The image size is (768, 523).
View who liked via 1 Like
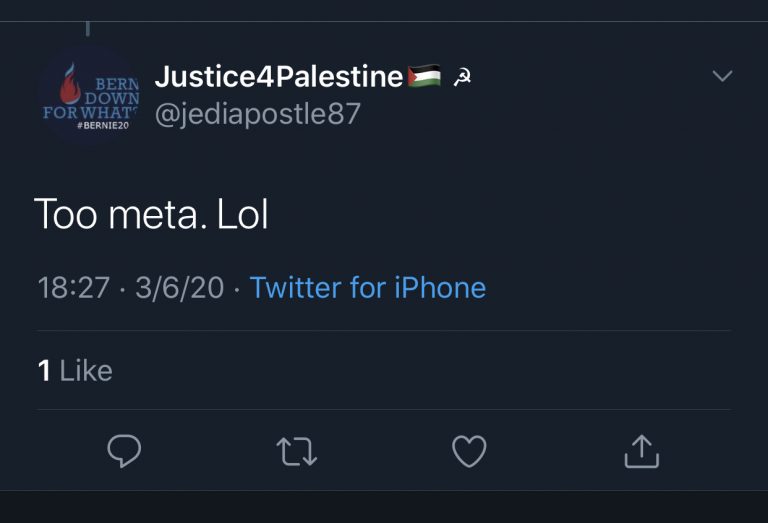pyautogui.click(x=75, y=371)
